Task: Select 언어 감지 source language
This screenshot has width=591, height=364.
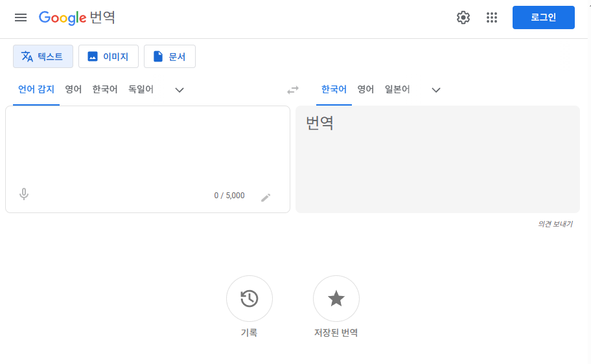Action: point(36,89)
